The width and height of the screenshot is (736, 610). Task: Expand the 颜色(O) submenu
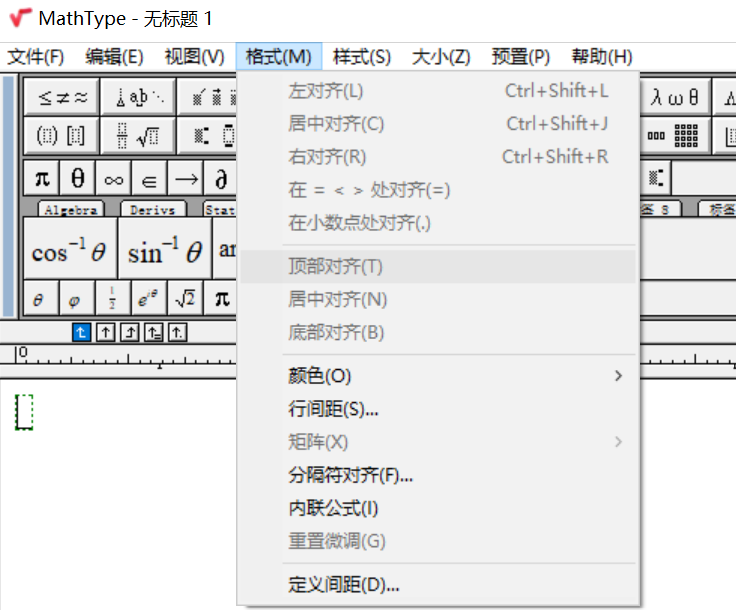[438, 376]
